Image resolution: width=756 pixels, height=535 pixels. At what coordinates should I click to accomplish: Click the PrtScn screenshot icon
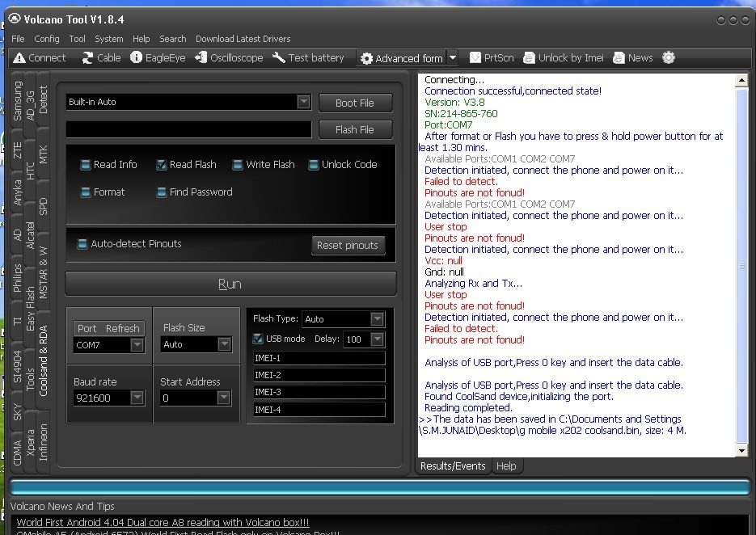point(475,58)
